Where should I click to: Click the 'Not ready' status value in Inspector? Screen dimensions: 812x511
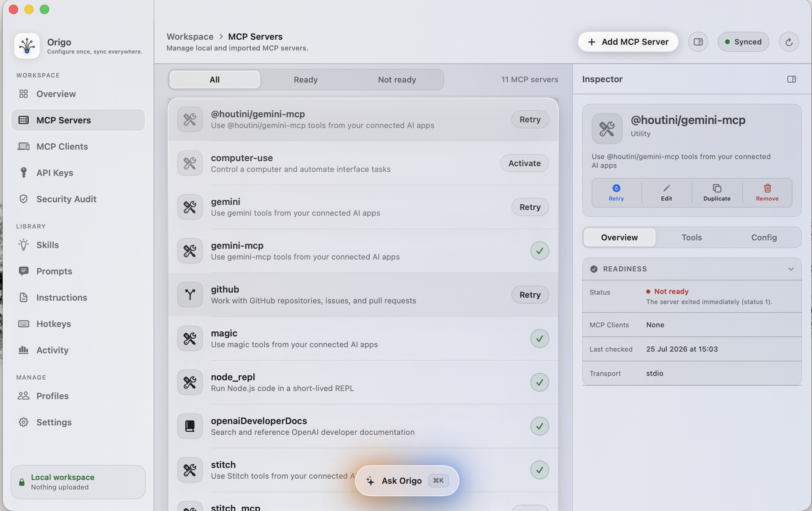[x=671, y=291]
